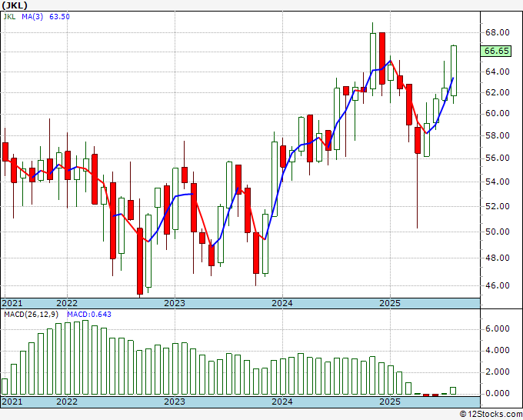Image resolution: width=523 pixels, height=420 pixels.
Task: Click the tall red candle topping at 68.00
Action: 382,58
